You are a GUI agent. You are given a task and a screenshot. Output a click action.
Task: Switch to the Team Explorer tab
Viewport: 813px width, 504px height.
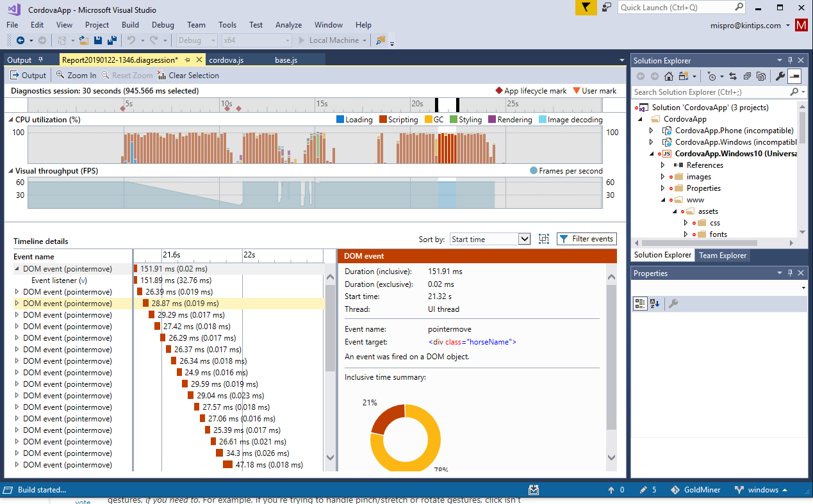click(x=723, y=255)
